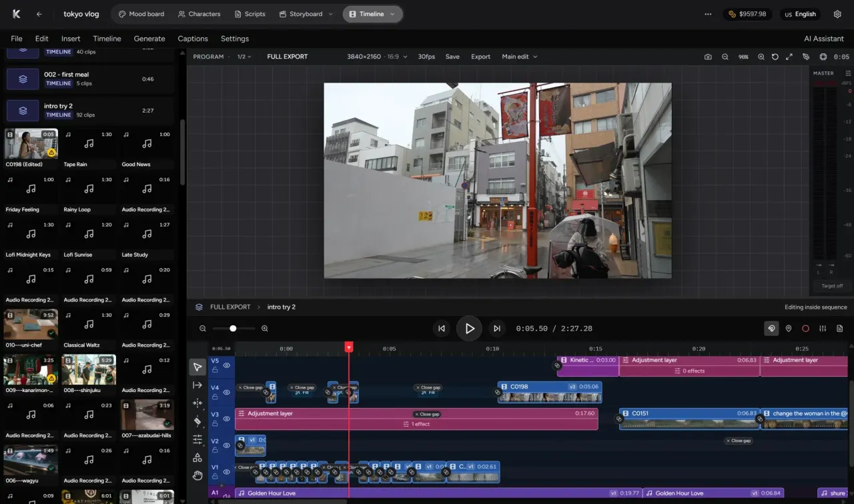The height and width of the screenshot is (504, 854).
Task: Click the Export button in program bar
Action: tap(480, 57)
